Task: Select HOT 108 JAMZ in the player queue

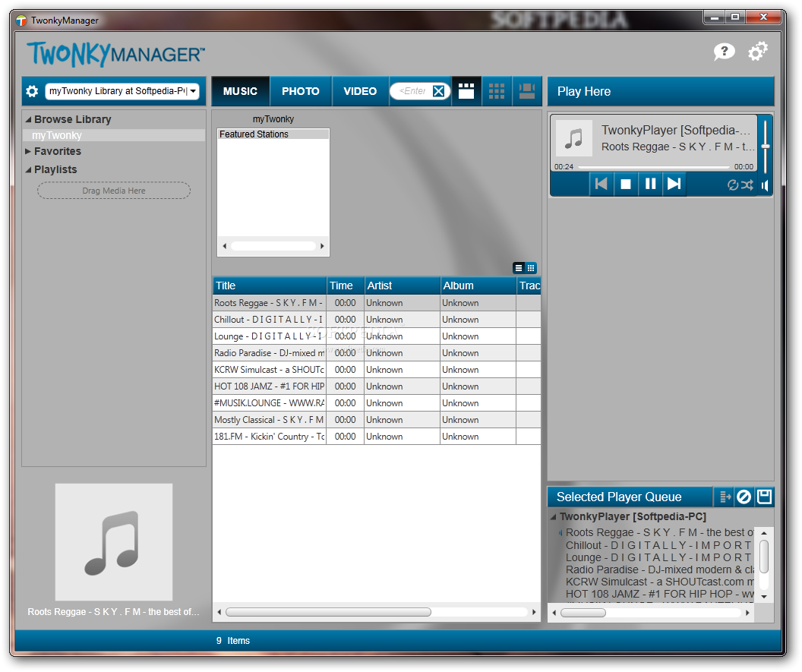Action: 659,594
